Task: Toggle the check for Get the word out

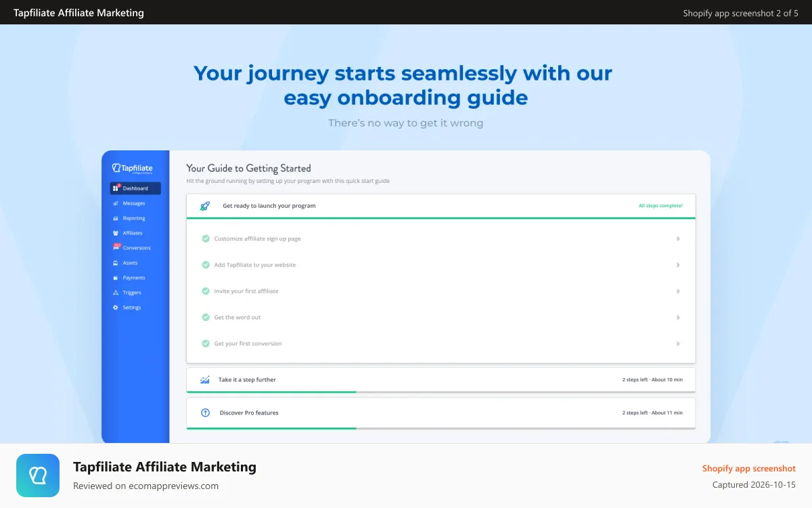Action: point(206,317)
